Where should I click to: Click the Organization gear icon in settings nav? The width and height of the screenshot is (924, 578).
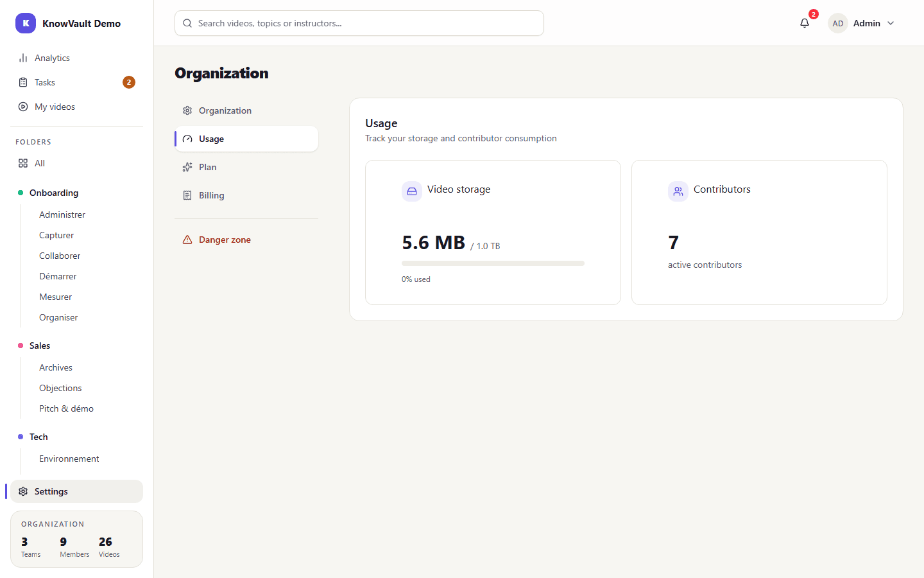click(x=187, y=110)
